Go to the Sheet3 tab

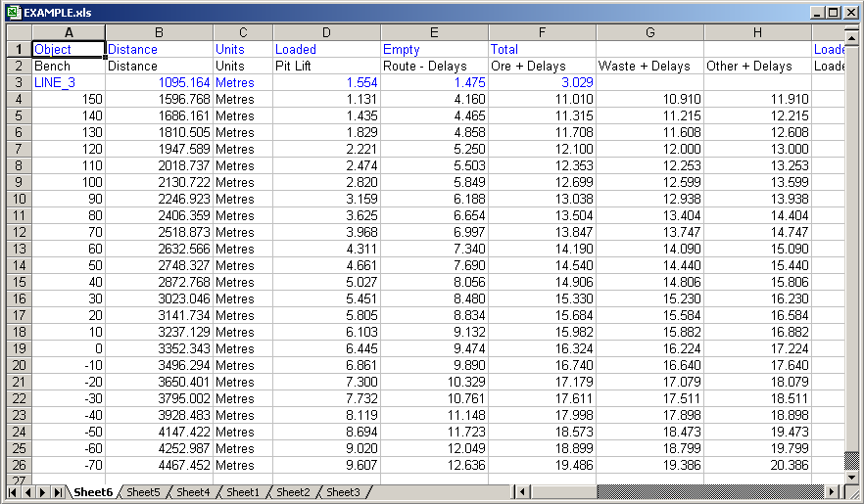pos(343,492)
